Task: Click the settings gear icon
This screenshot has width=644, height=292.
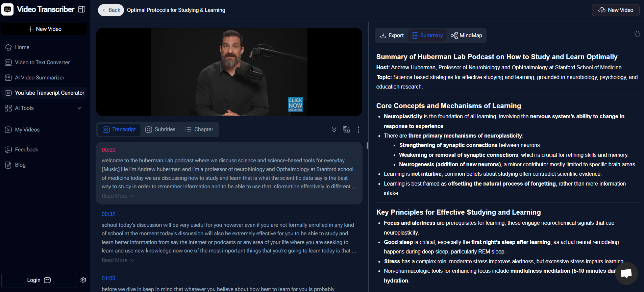Action: [83, 280]
